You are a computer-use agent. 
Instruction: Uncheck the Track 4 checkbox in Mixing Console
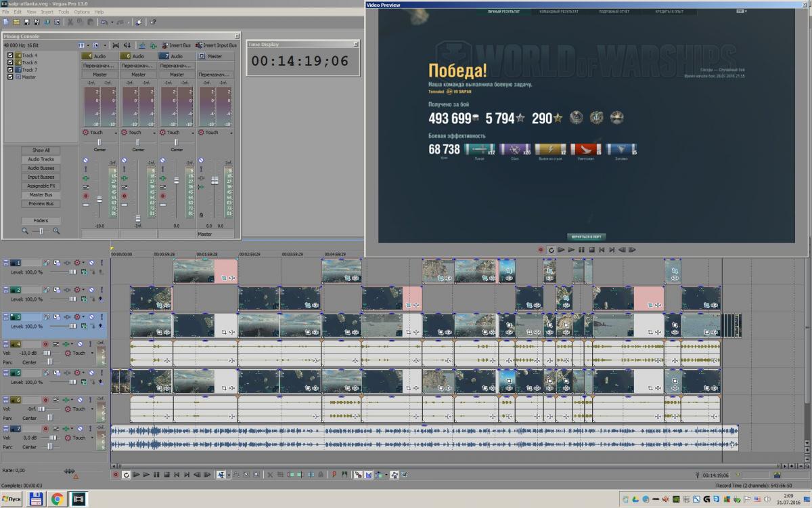10,56
